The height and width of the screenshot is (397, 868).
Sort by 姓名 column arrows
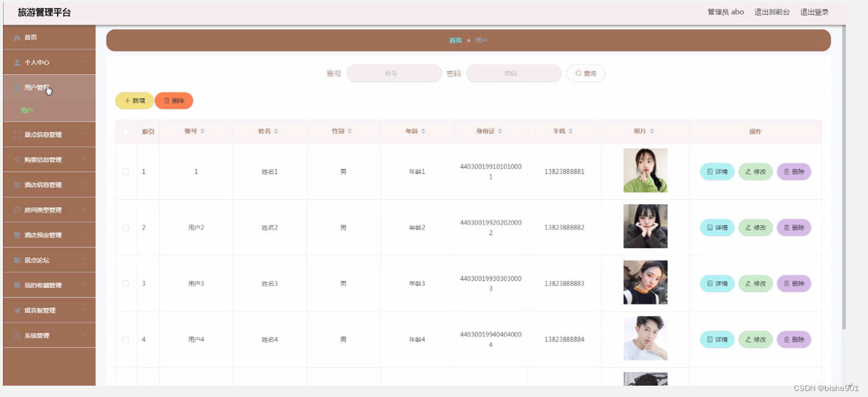pyautogui.click(x=276, y=131)
